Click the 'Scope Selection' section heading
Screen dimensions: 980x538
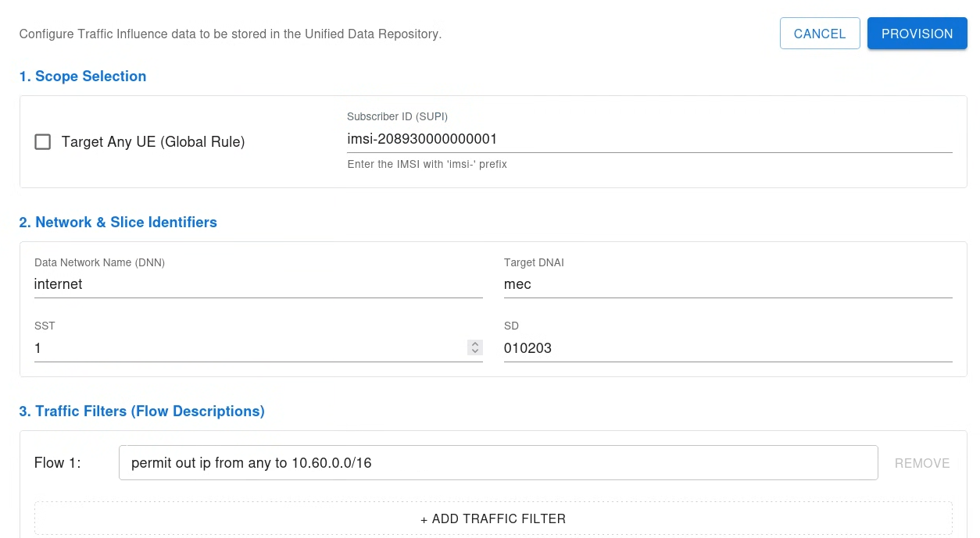click(83, 77)
